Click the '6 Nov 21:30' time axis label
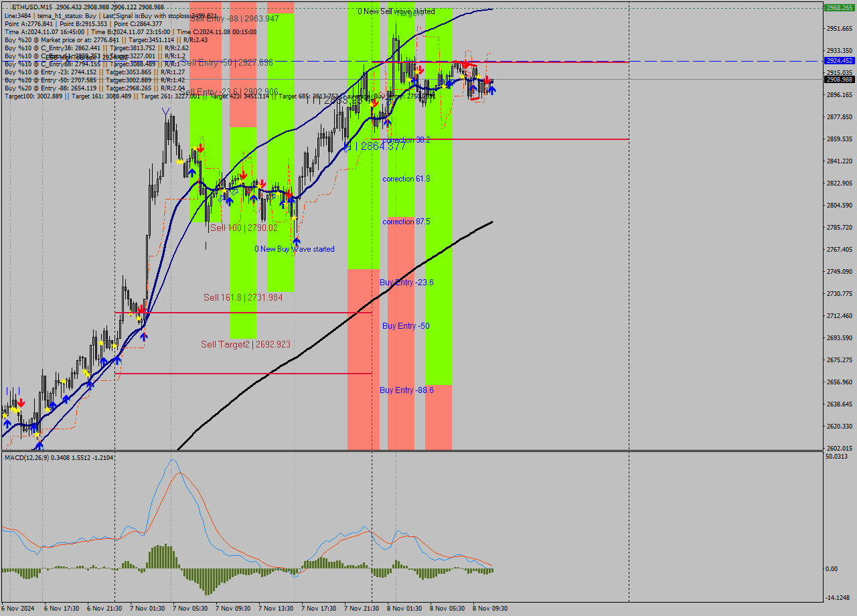857x616 pixels. 104,609
